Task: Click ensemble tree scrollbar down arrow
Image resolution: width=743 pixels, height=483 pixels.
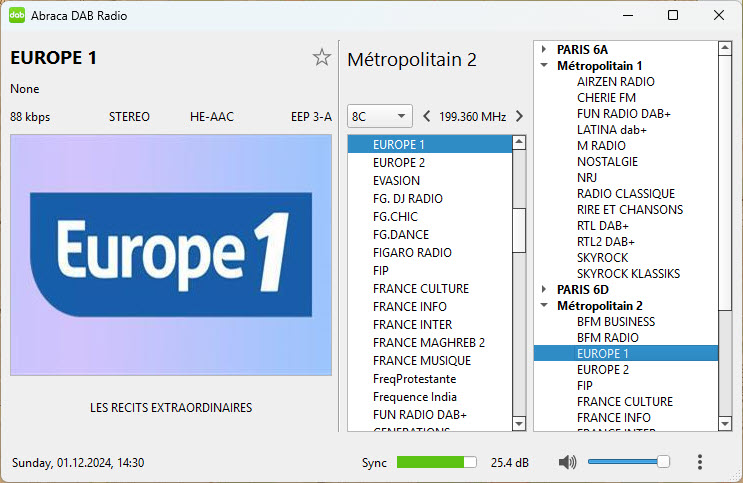Action: tap(725, 424)
